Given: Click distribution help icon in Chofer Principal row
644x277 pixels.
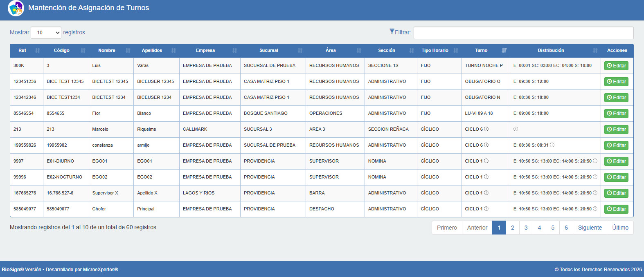Looking at the screenshot, I should tap(595, 209).
